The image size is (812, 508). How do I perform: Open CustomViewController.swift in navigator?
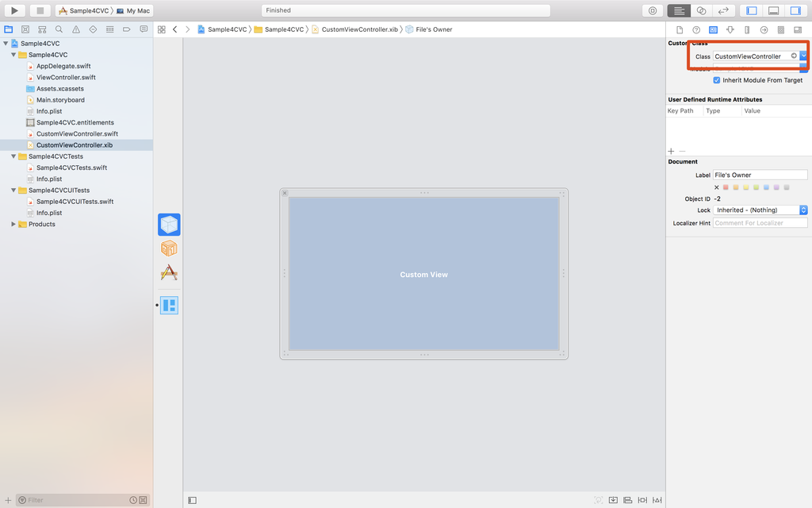[x=77, y=133]
